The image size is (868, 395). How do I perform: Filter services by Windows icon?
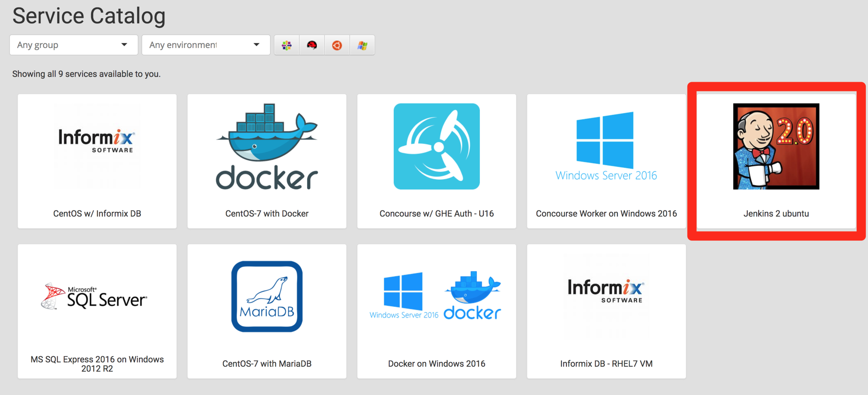tap(362, 45)
